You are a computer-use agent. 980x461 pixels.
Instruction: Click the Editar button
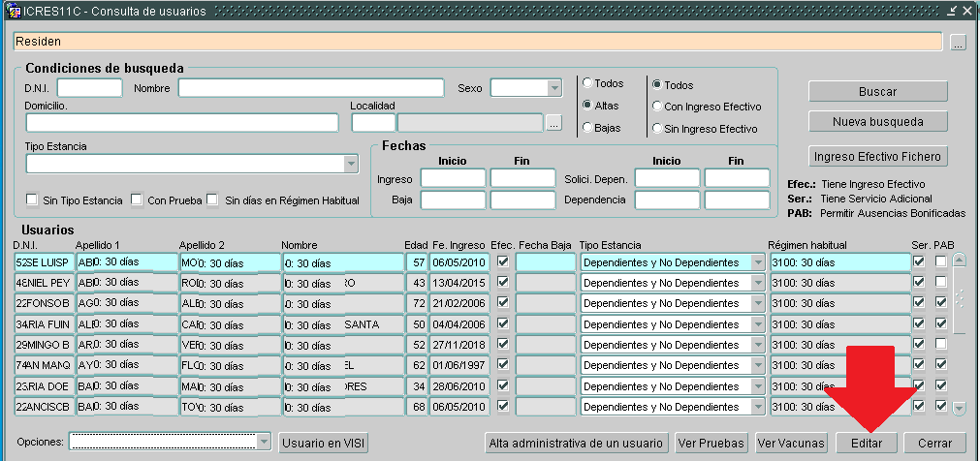point(866,443)
